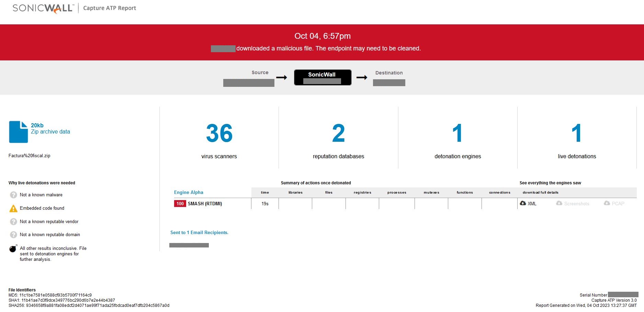Click the download full details header

click(x=540, y=193)
